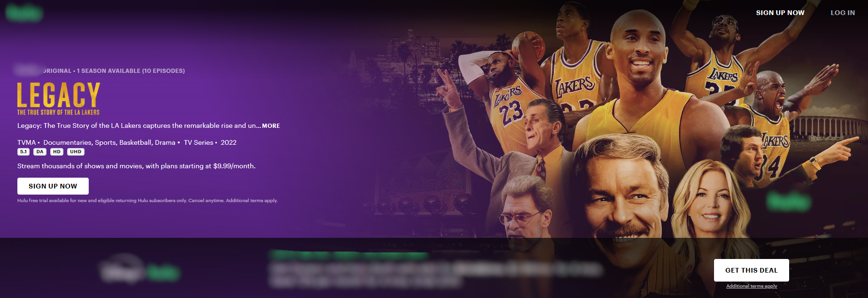
Task: Click the Hulu logo in the header
Action: click(24, 13)
